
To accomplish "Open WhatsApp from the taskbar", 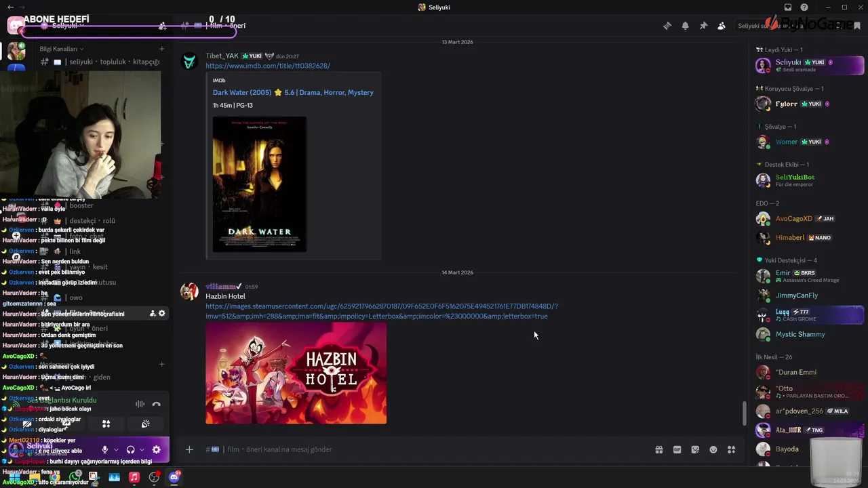I will click(x=76, y=477).
